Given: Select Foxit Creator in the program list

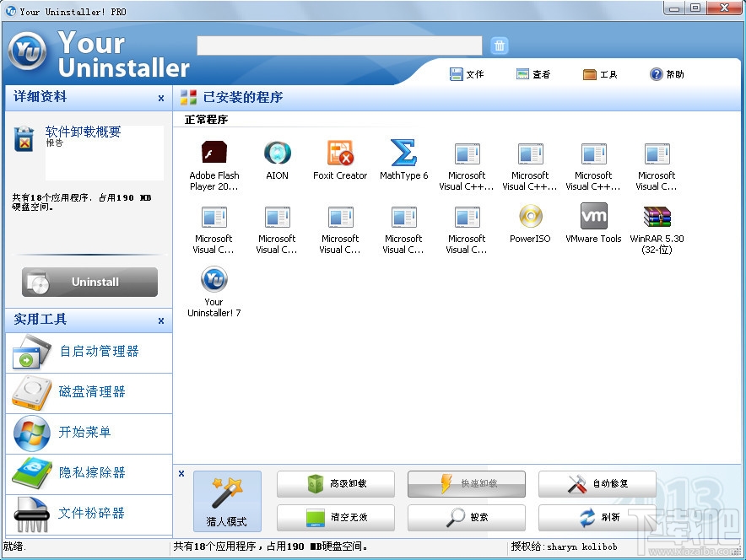Looking at the screenshot, I should pyautogui.click(x=340, y=153).
